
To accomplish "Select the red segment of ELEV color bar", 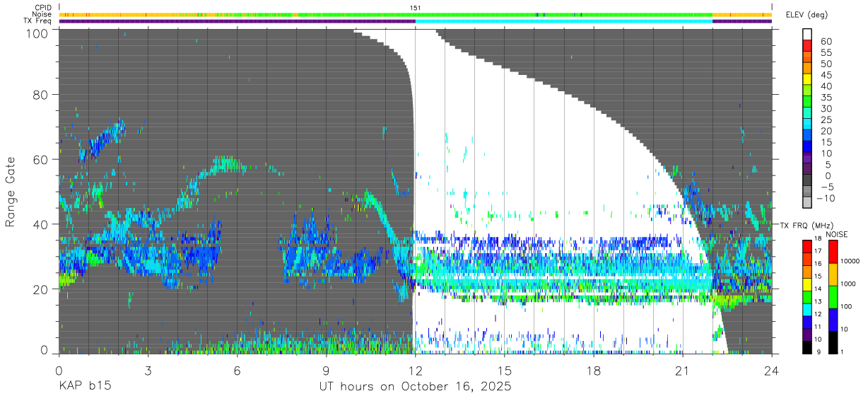I will click(808, 45).
